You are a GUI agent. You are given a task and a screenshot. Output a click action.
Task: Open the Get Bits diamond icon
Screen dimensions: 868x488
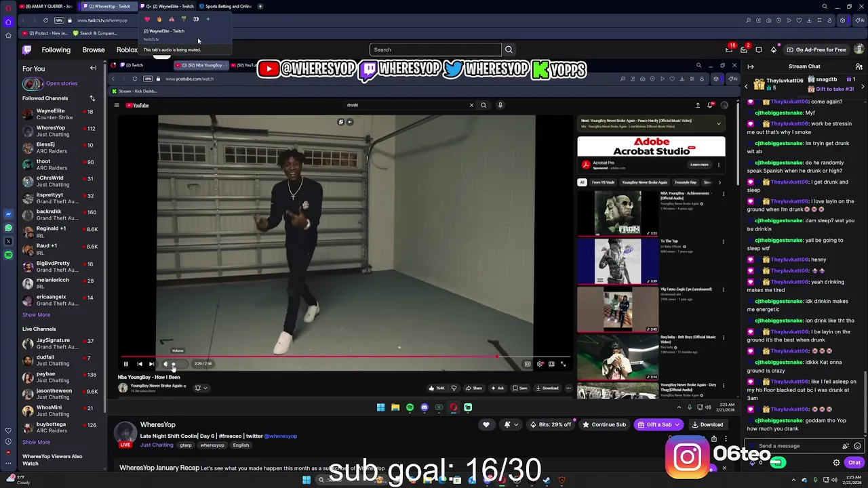pyautogui.click(x=774, y=49)
